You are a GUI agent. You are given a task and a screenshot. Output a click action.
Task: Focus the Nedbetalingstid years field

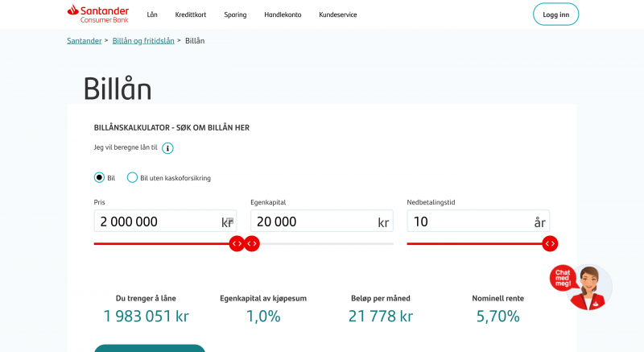[x=469, y=222]
